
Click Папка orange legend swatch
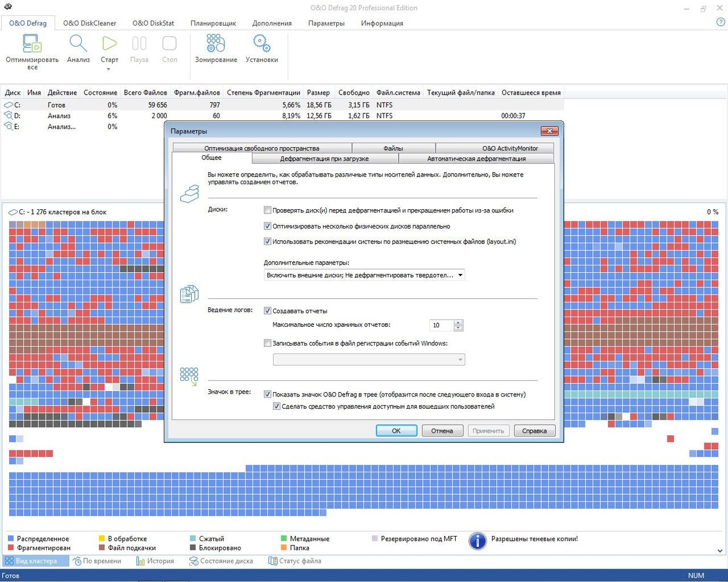(x=284, y=547)
